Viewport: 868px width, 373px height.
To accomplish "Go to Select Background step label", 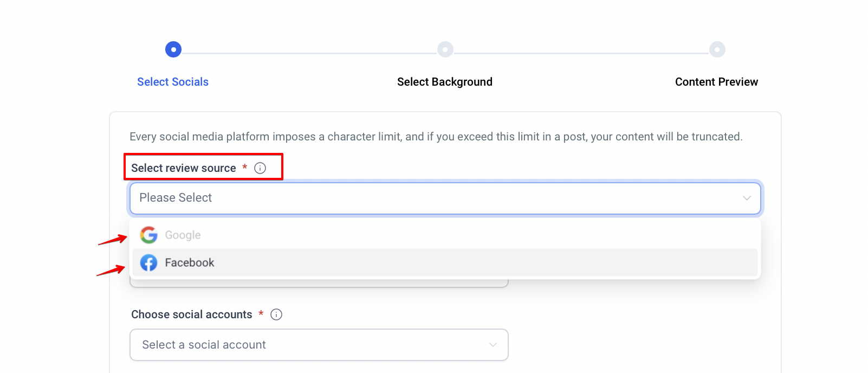I will (445, 82).
